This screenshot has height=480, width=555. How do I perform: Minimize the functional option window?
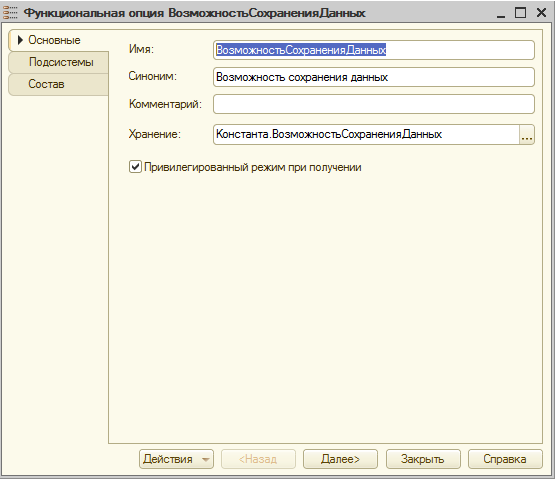501,13
